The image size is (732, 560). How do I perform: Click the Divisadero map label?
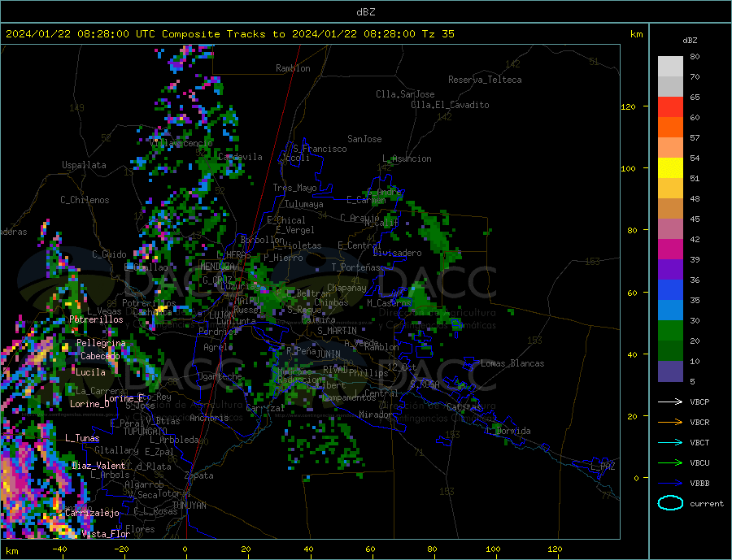397,253
